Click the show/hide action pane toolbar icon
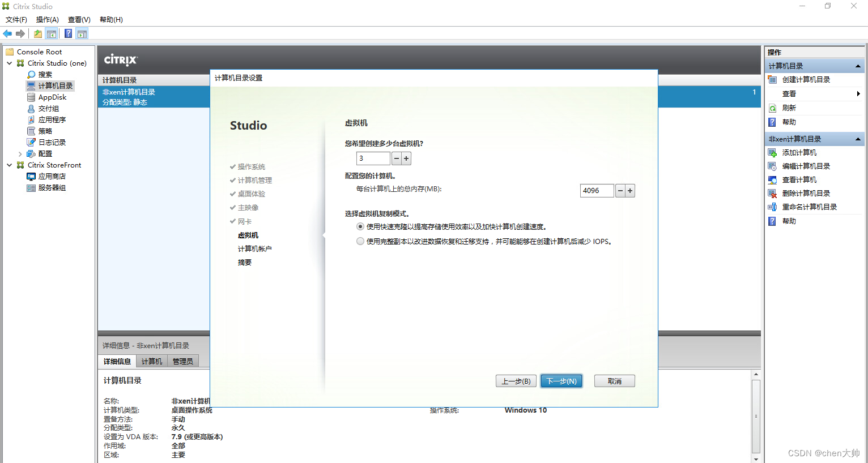Viewport: 868px width, 463px height. point(82,34)
